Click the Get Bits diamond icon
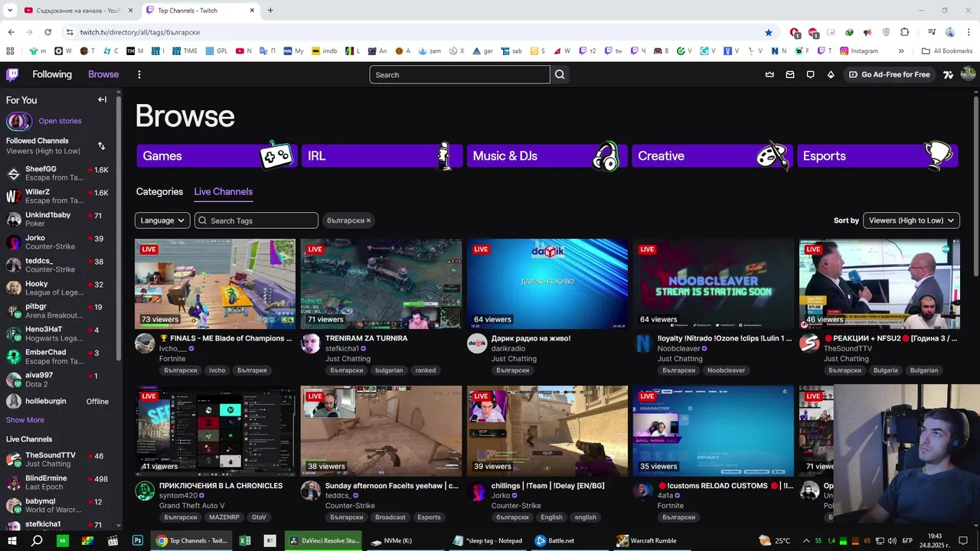Screen dimensions: 980x551 tap(831, 74)
